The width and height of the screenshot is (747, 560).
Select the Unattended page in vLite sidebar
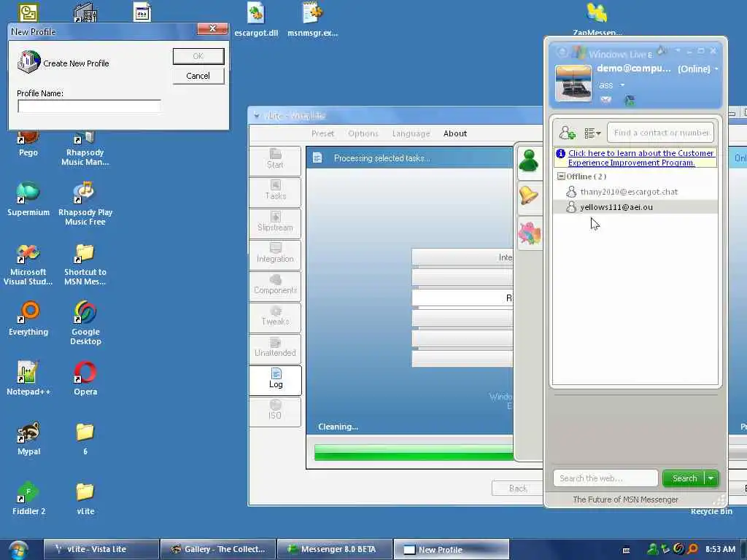[275, 348]
